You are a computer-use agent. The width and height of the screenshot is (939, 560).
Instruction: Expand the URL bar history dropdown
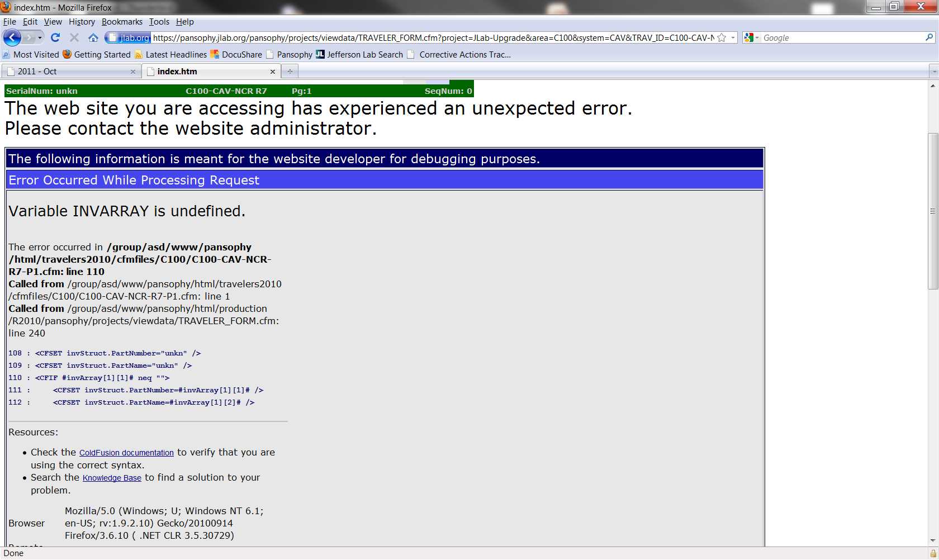click(x=733, y=37)
